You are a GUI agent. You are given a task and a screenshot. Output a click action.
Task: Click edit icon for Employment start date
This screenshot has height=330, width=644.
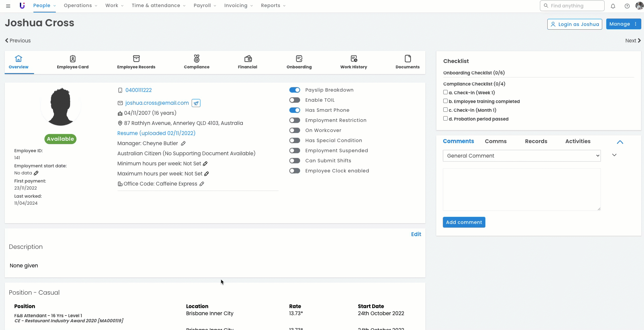pos(36,173)
